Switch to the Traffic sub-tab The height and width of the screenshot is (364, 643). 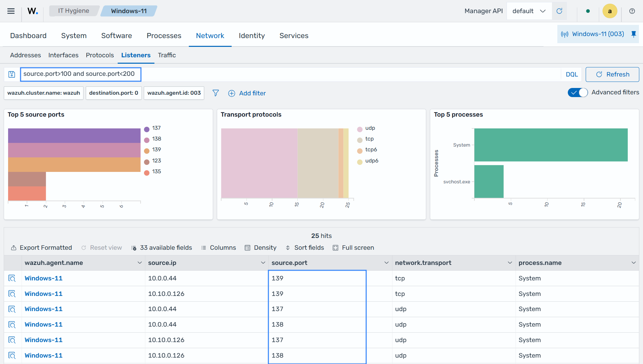tap(167, 55)
